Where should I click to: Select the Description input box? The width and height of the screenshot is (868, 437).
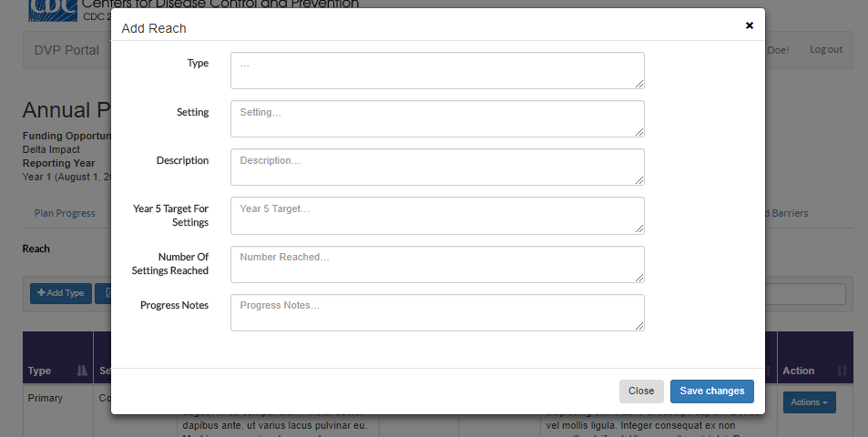(x=437, y=167)
